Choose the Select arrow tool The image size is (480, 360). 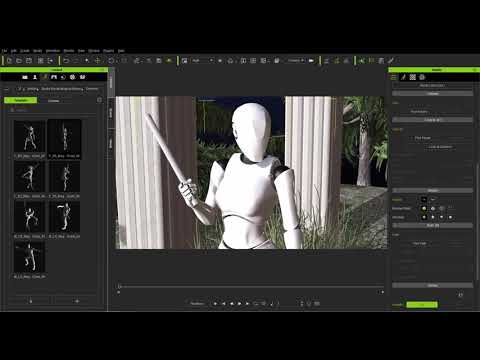coord(87,61)
